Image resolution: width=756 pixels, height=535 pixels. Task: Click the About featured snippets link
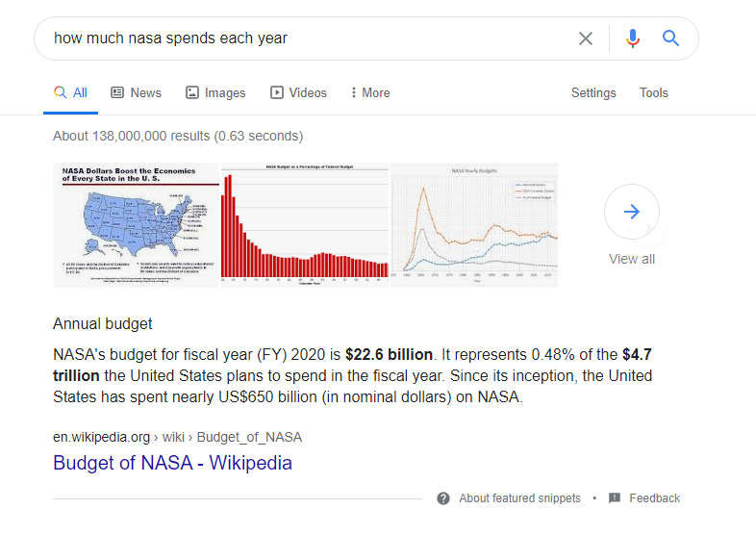tap(519, 498)
